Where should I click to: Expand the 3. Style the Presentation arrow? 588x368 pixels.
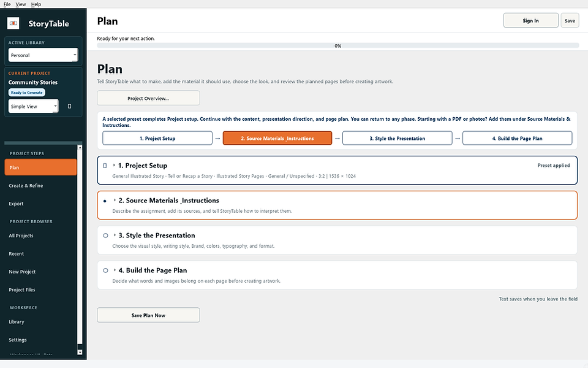coord(115,235)
